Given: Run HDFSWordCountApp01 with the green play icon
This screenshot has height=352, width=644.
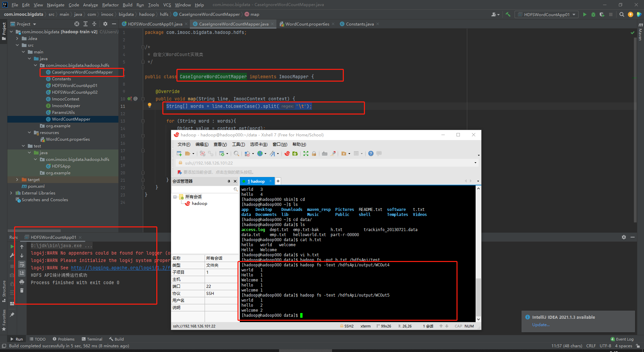Looking at the screenshot, I should point(585,14).
